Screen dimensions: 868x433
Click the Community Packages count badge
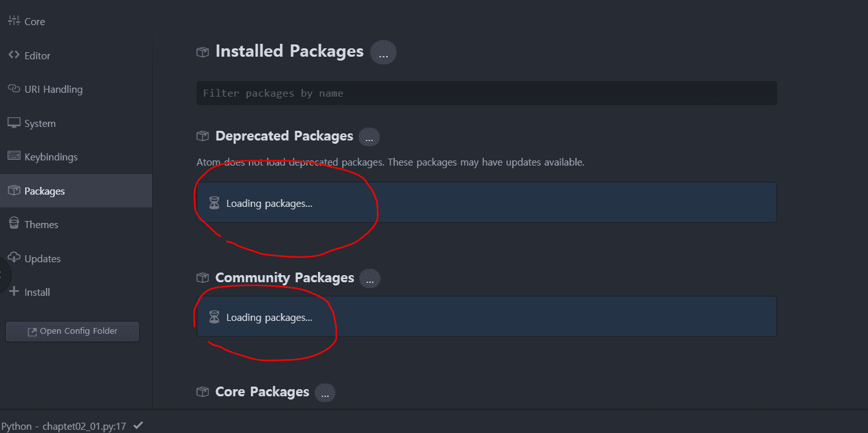pyautogui.click(x=370, y=279)
